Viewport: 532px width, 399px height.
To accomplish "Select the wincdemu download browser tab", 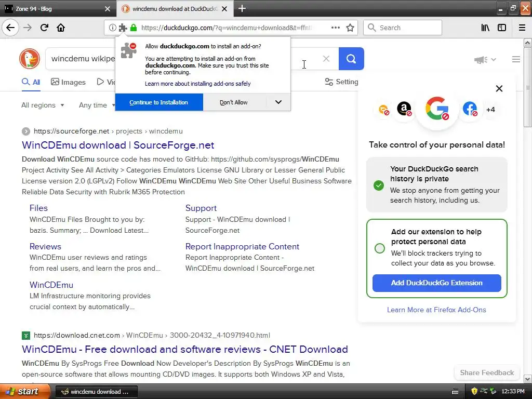I will click(175, 8).
